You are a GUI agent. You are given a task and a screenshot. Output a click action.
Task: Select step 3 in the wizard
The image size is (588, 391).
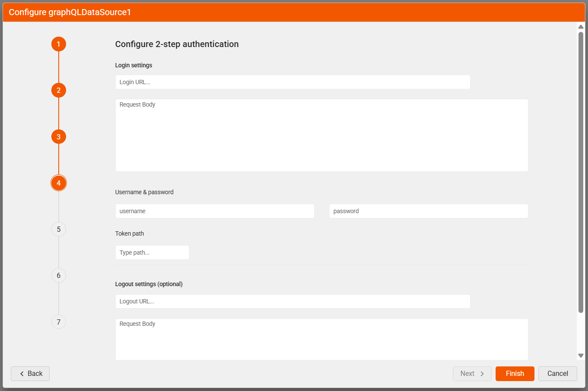tap(59, 137)
